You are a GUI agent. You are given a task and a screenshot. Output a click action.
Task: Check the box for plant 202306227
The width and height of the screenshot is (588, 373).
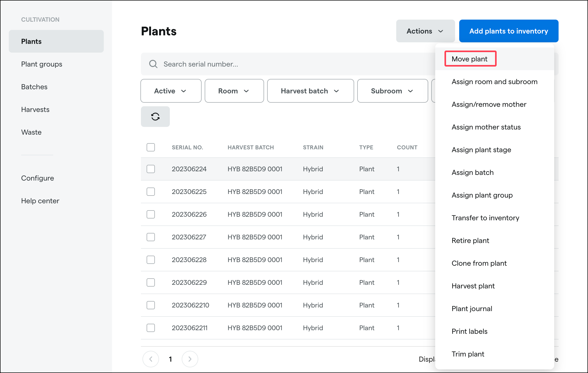click(151, 237)
